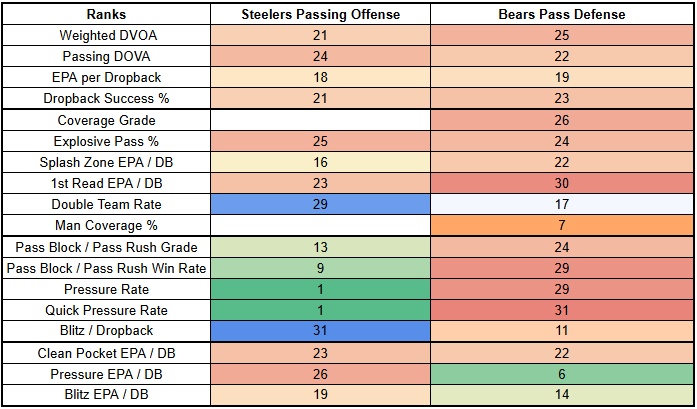Select Steelers Pressure Rate green cell
Image resolution: width=697 pixels, height=409 pixels.
[x=321, y=288]
